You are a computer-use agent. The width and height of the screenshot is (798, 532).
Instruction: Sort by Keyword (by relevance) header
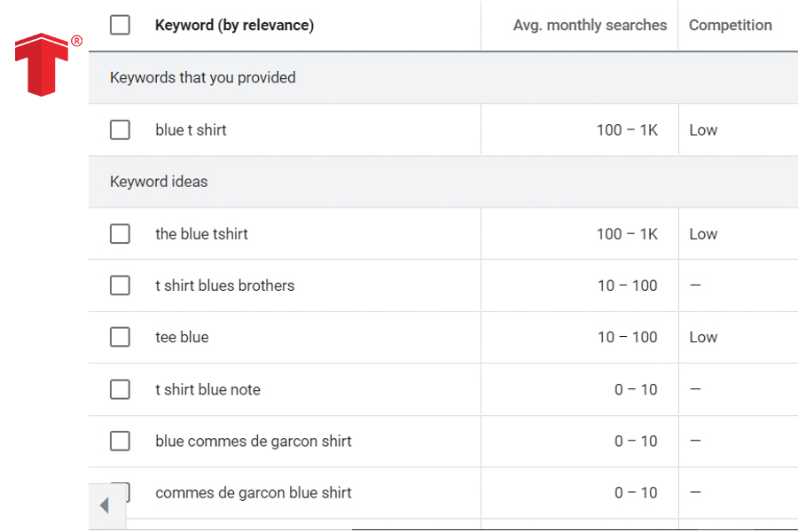[x=234, y=26]
